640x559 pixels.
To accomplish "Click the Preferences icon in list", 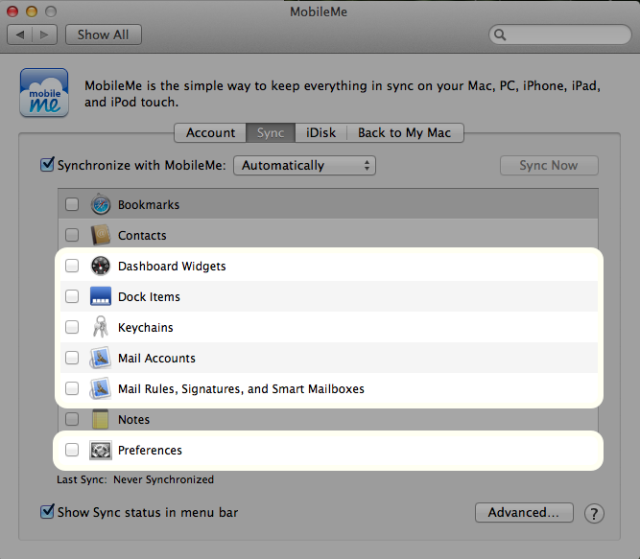I will pos(100,450).
